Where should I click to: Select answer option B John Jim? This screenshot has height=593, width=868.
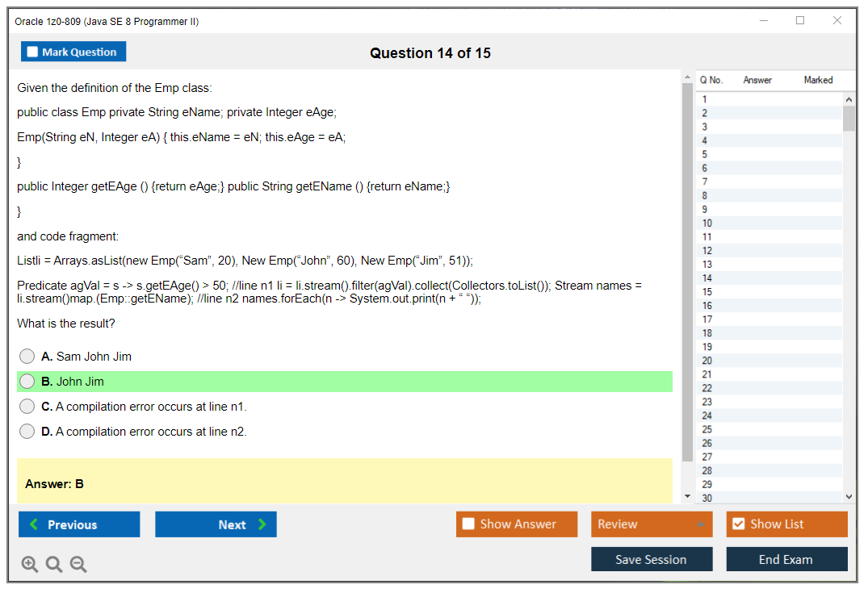tap(27, 381)
